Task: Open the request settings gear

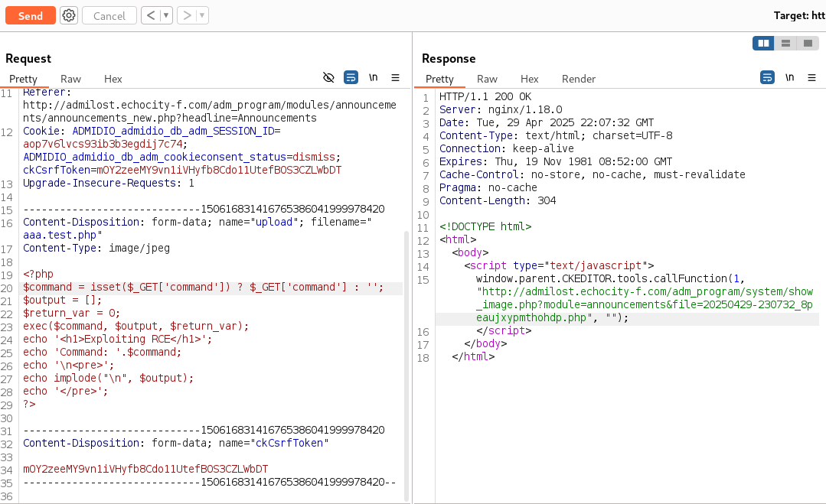Action: pos(68,16)
